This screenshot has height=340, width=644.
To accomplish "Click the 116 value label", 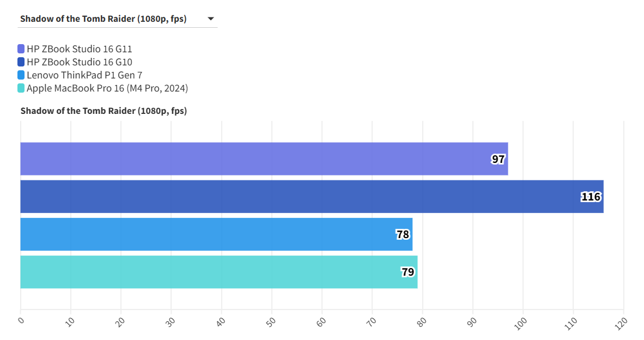I will 591,197.
